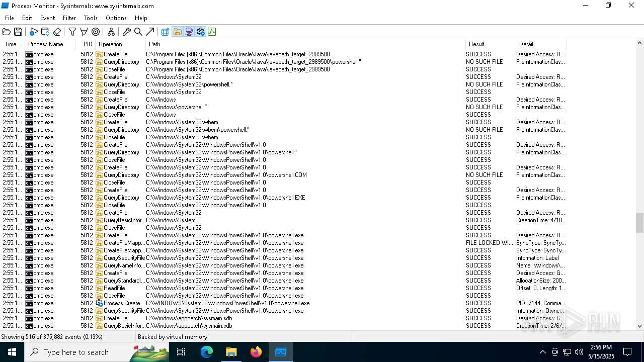Click the vertical scrollbar thumb
644x362 pixels.
click(639, 223)
